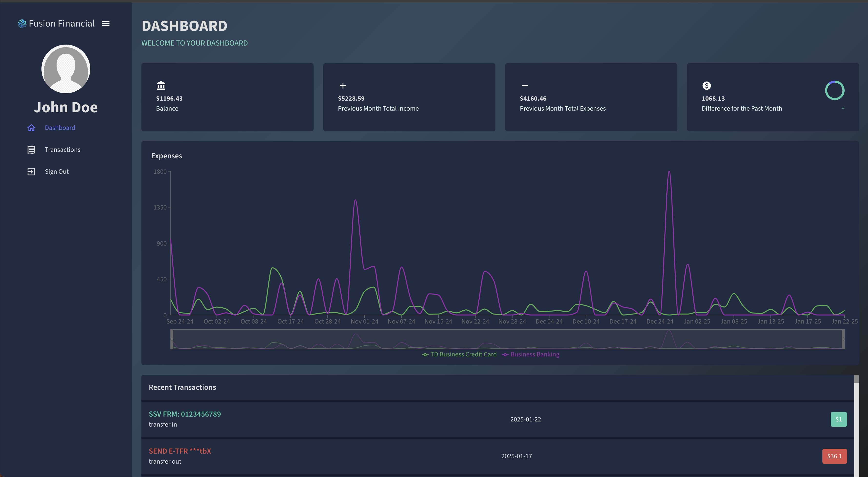Screen dimensions: 868x477
Task: Click John Doe profile avatar
Action: point(66,69)
